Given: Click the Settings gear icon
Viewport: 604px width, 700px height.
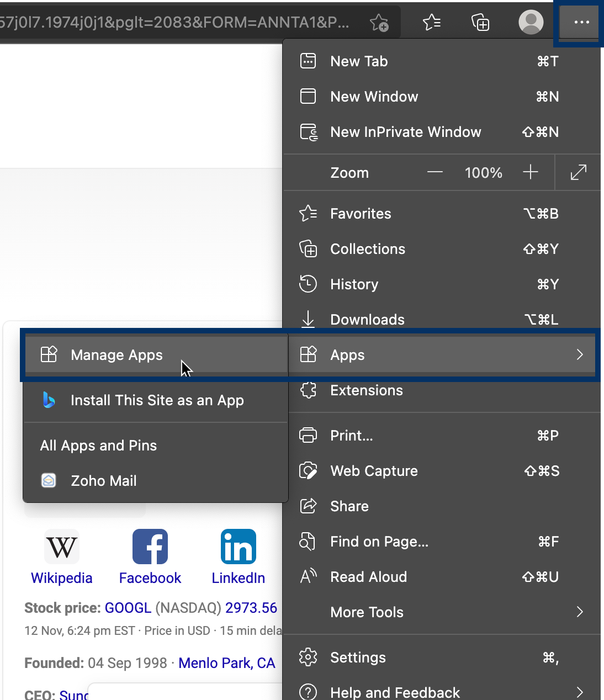Looking at the screenshot, I should tap(308, 657).
